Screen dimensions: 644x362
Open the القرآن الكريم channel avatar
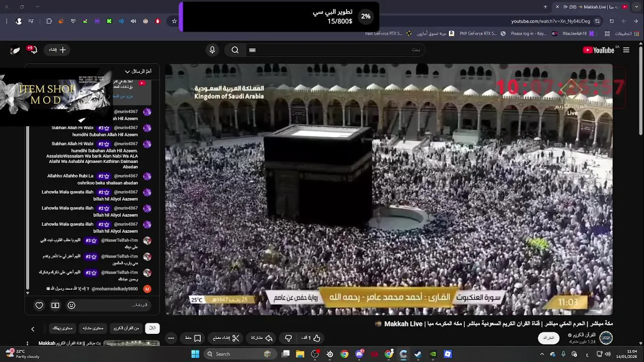pyautogui.click(x=606, y=337)
